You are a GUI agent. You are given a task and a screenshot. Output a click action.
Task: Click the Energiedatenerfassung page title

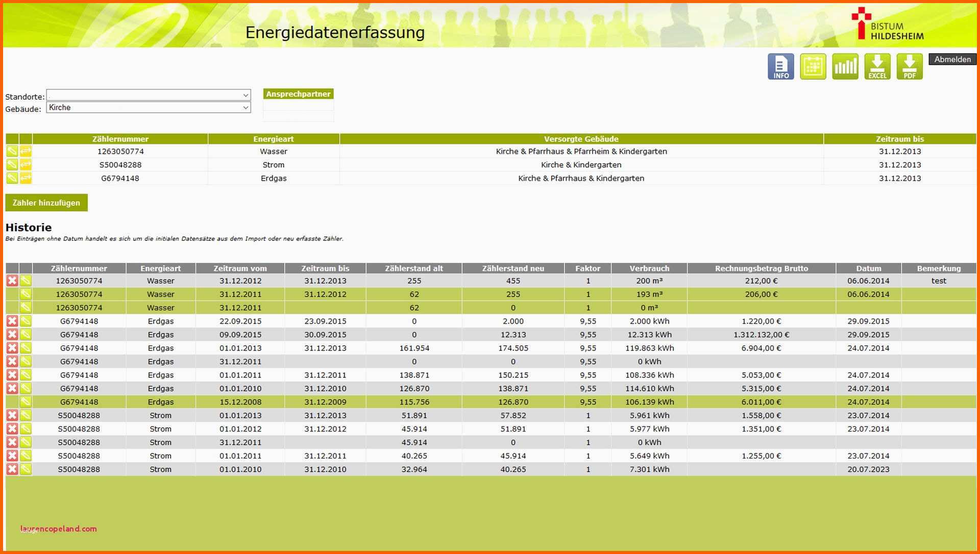(x=335, y=32)
